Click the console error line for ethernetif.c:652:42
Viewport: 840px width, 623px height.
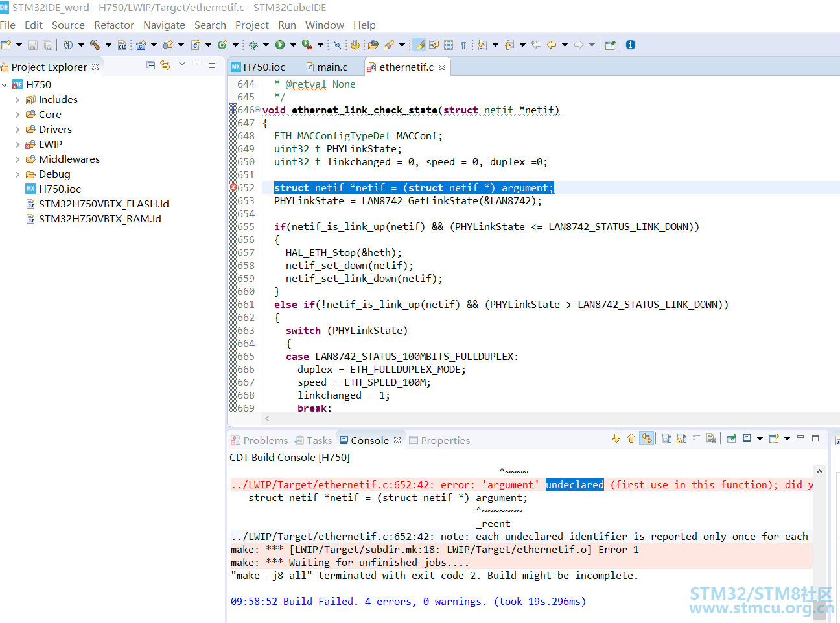tap(521, 484)
